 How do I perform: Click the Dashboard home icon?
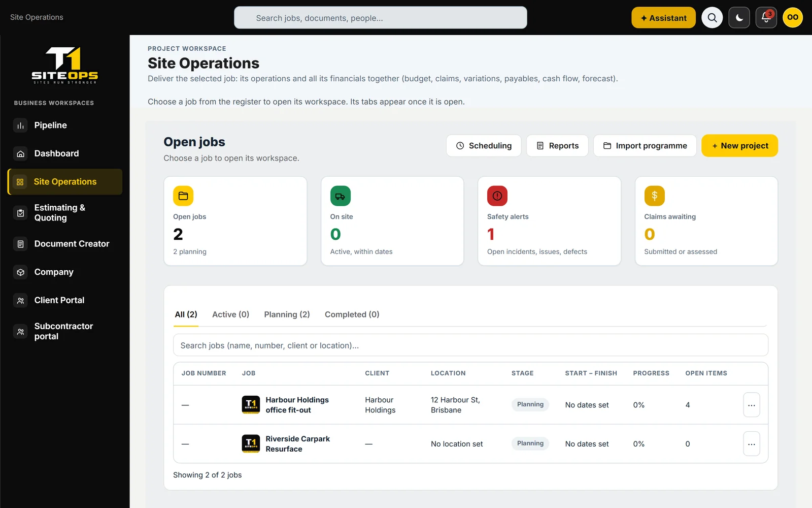20,153
